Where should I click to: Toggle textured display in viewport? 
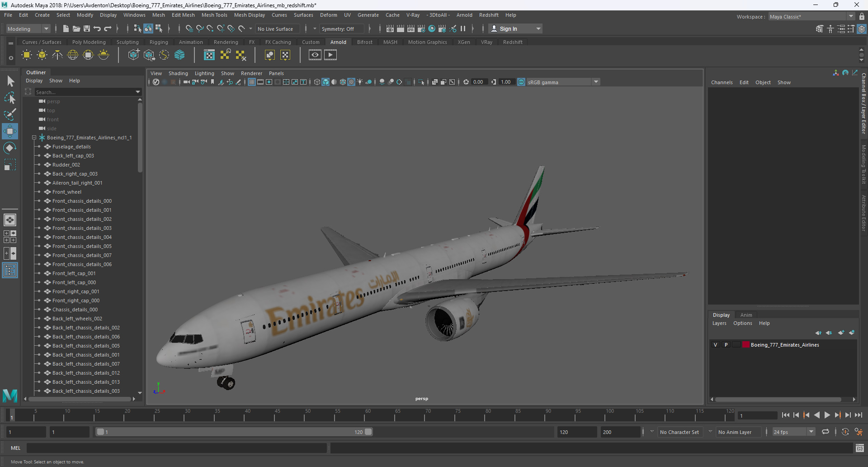[351, 82]
